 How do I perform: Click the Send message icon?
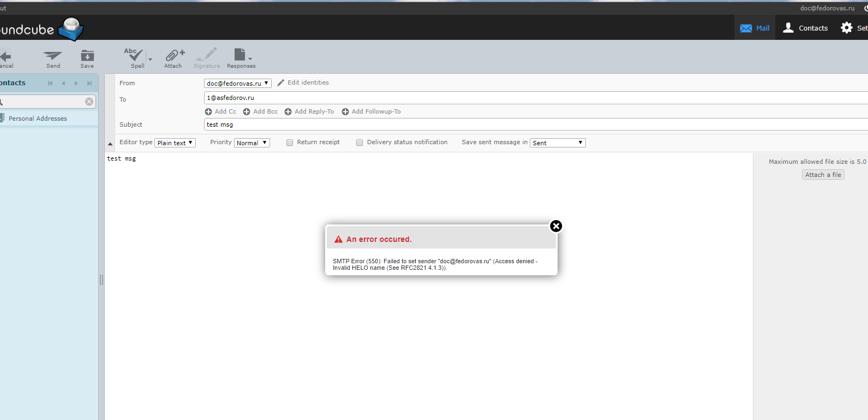pos(53,56)
